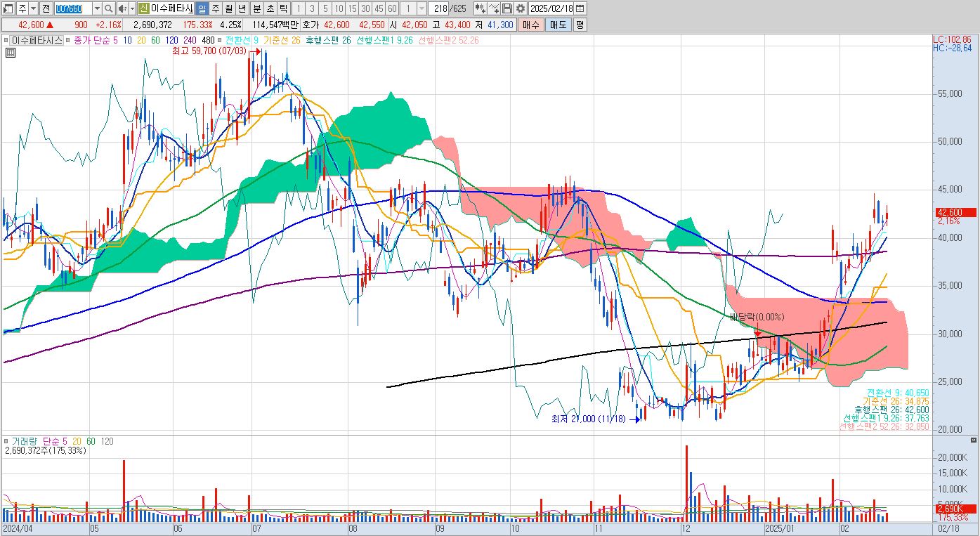Click the 전환선 9 legend label
Screen dimensions: 980x536
(242, 40)
